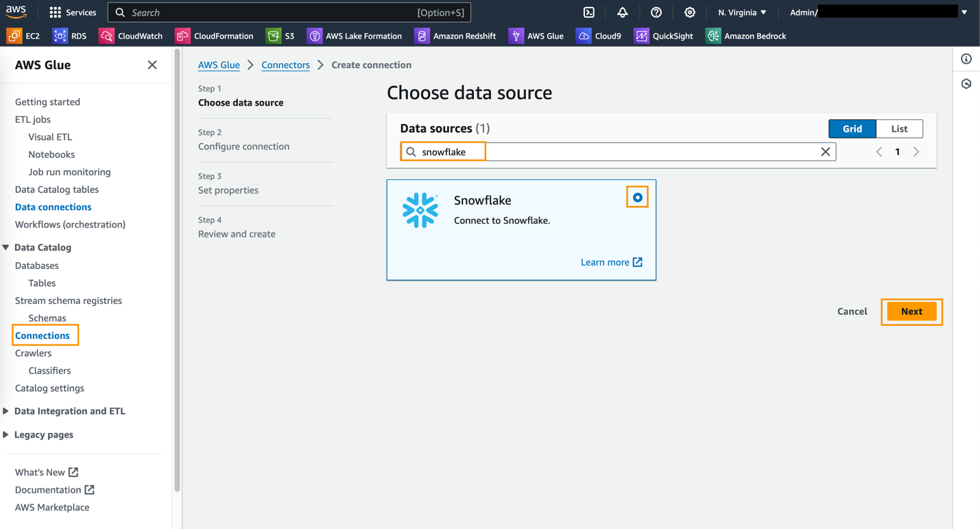This screenshot has height=529, width=980.
Task: Open Classifiers in the sidebar
Action: point(49,371)
